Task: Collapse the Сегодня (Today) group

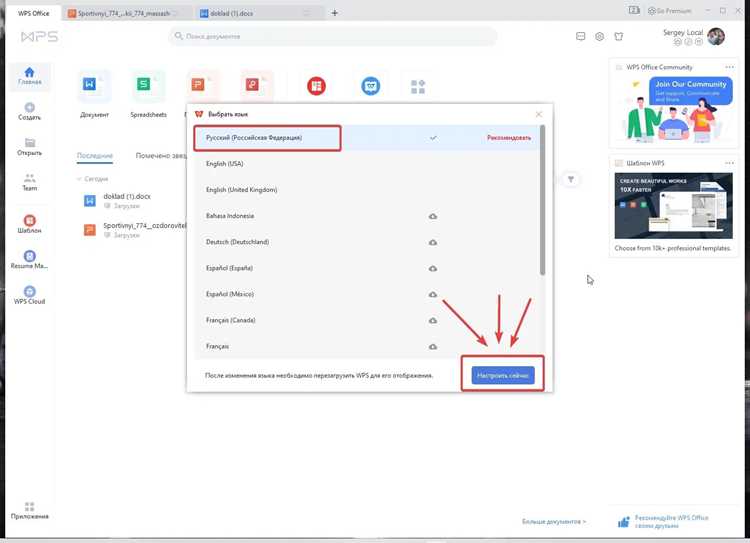Action: coord(79,179)
